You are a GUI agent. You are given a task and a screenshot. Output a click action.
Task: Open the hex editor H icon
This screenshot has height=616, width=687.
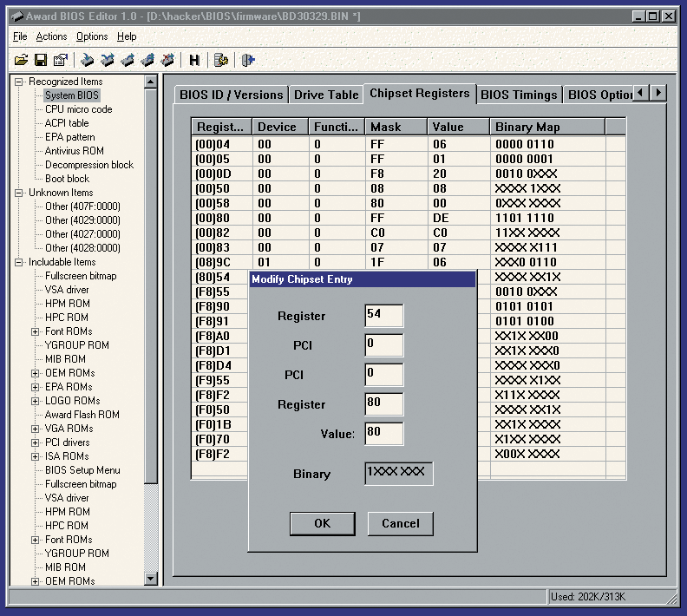194,60
